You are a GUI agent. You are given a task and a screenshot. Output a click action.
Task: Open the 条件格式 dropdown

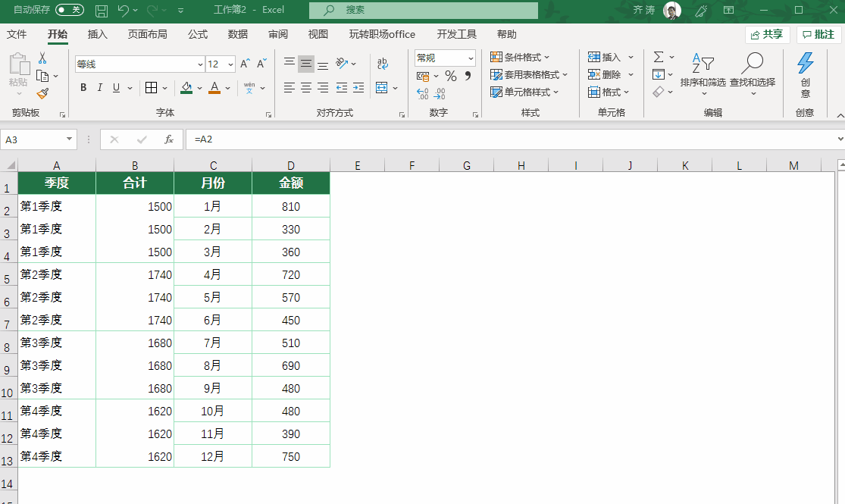(x=521, y=58)
